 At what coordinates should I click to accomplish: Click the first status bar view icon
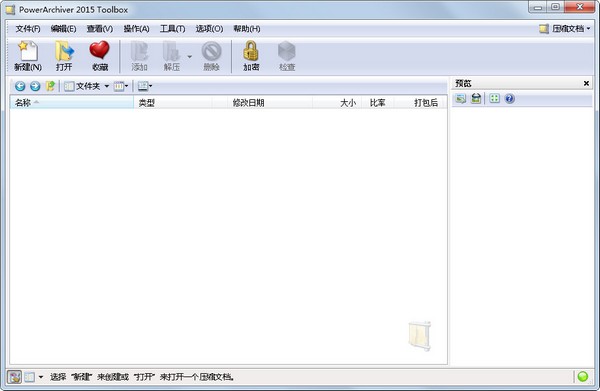tap(15, 377)
